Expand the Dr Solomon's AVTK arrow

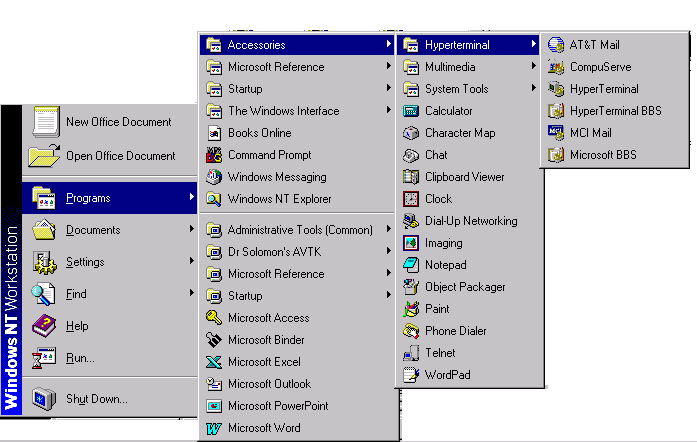click(x=389, y=251)
